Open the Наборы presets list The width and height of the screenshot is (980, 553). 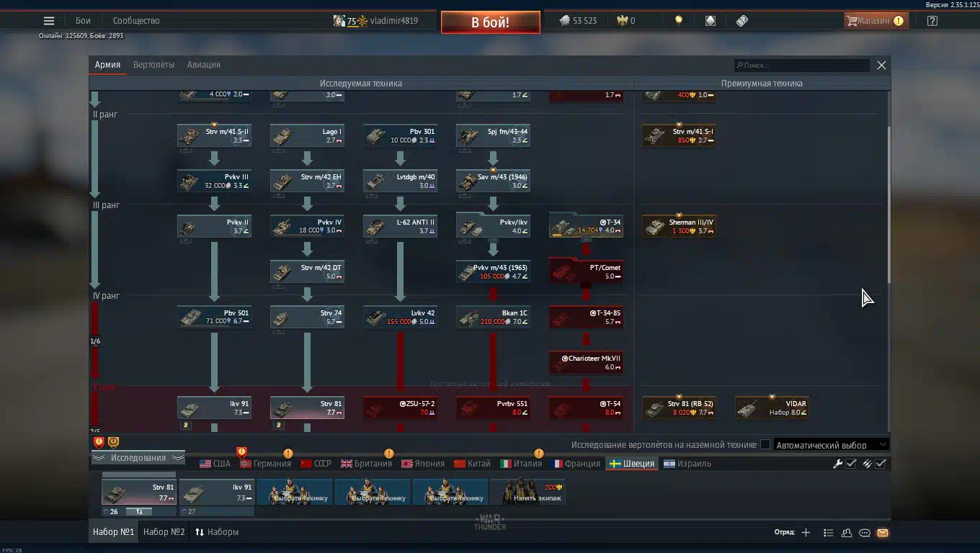click(217, 532)
